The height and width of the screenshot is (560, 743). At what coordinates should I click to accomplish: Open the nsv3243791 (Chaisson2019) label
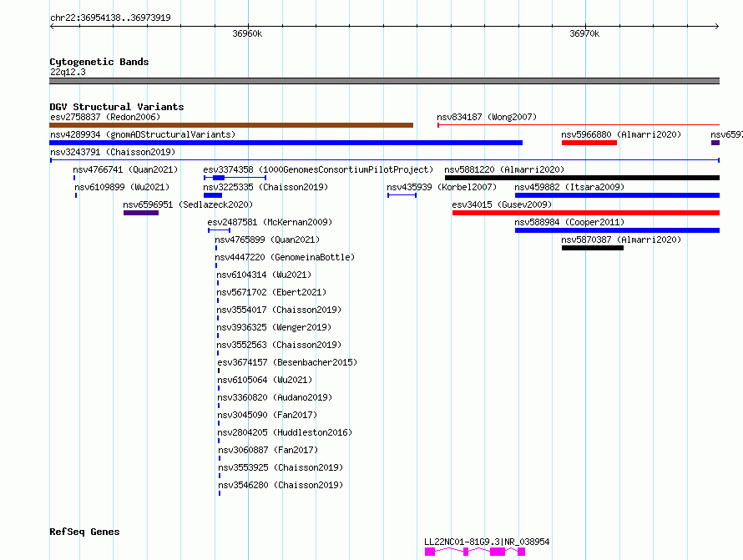tap(113, 152)
